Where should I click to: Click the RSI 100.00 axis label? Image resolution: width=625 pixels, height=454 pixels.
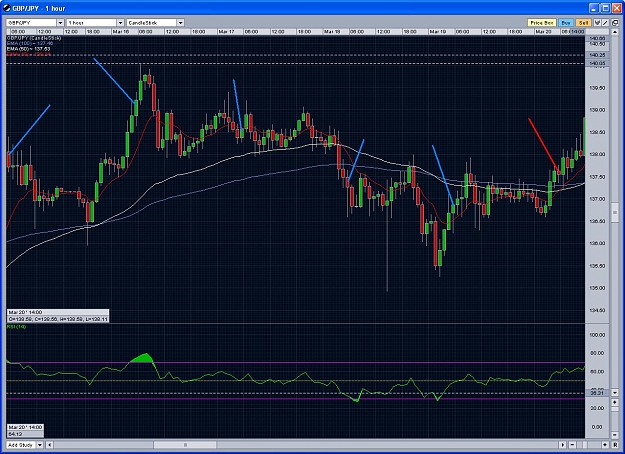point(597,335)
